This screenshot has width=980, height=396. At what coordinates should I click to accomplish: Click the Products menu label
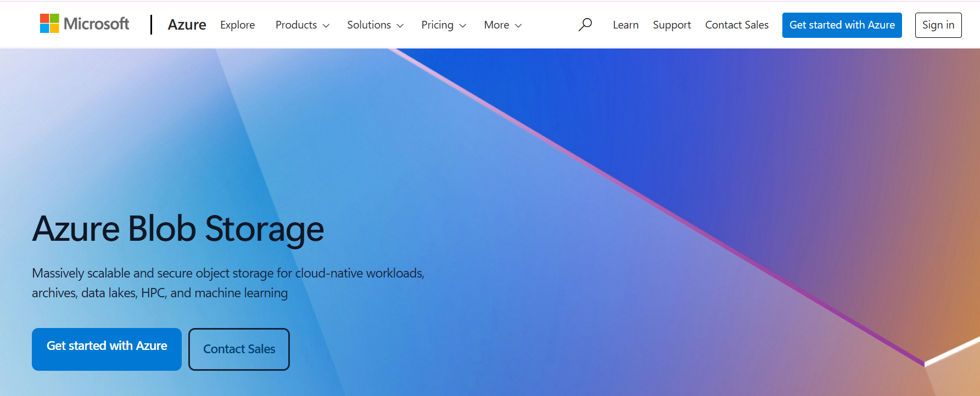point(296,25)
